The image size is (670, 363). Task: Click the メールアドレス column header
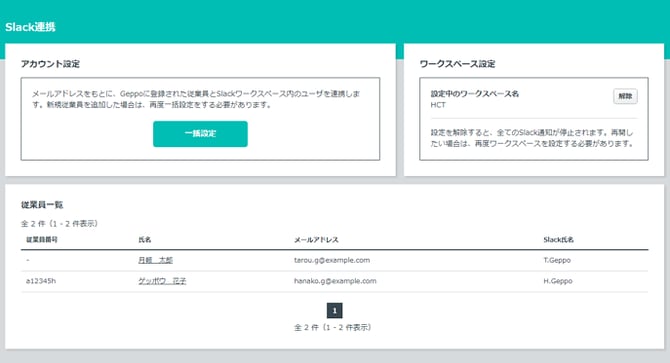pos(316,240)
